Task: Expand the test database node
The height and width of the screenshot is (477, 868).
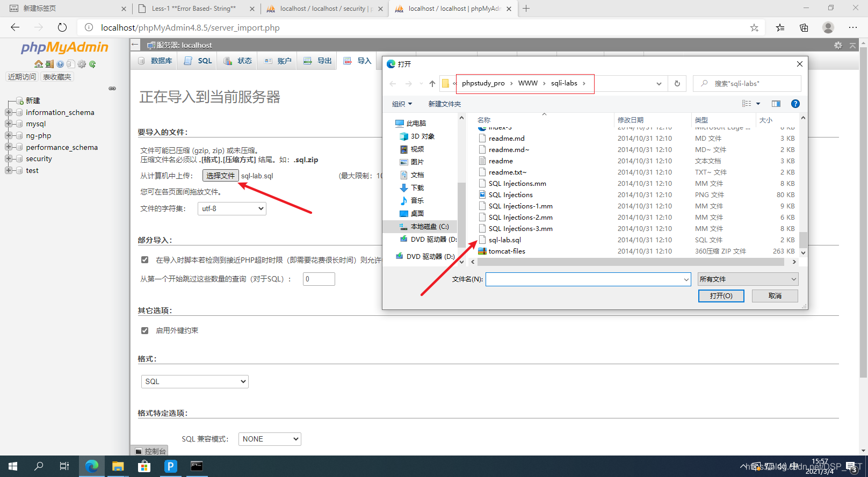Action: [9, 170]
